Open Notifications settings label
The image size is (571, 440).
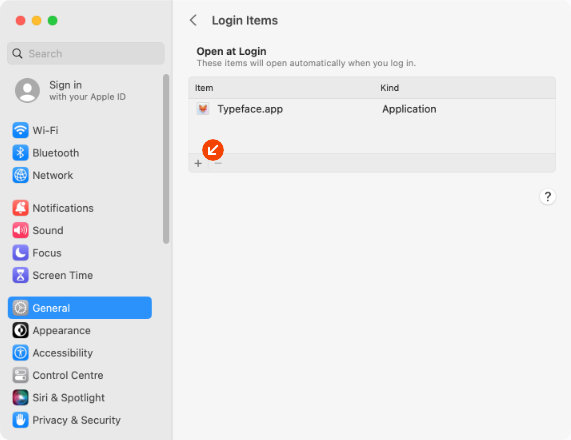tap(63, 208)
